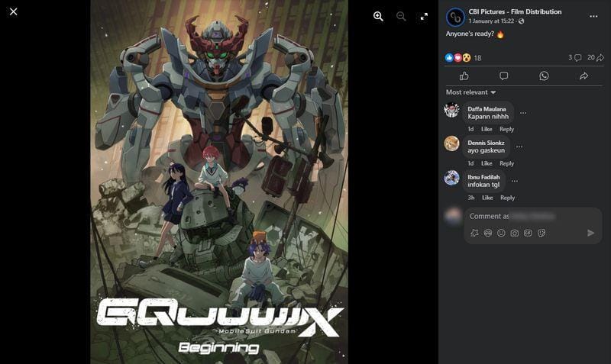
Task: Expand the Most relevant comment sorting
Action: (470, 92)
